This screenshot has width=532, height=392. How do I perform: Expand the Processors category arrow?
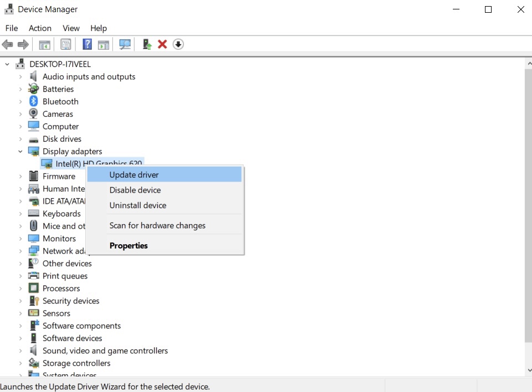(x=20, y=288)
